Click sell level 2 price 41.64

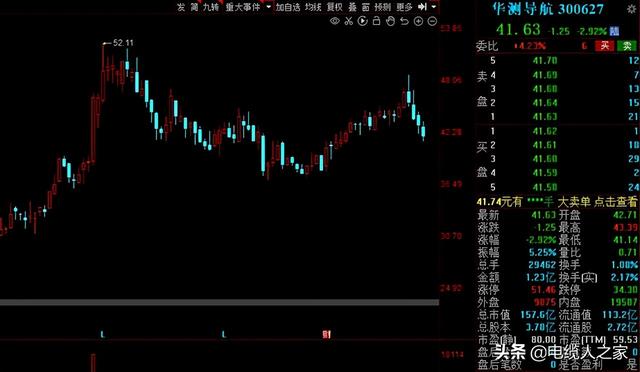[545, 103]
